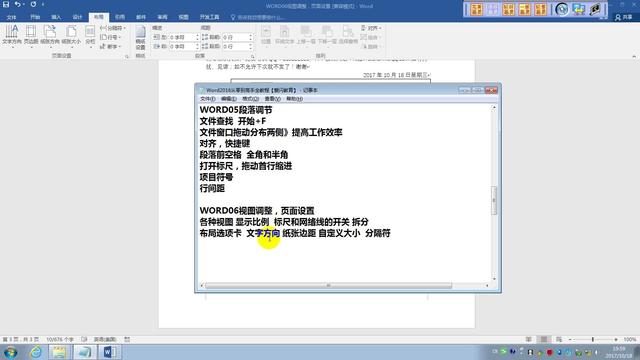The height and width of the screenshot is (360, 640).
Task: Click the volume speaker icon in system tray
Action: [597, 352]
